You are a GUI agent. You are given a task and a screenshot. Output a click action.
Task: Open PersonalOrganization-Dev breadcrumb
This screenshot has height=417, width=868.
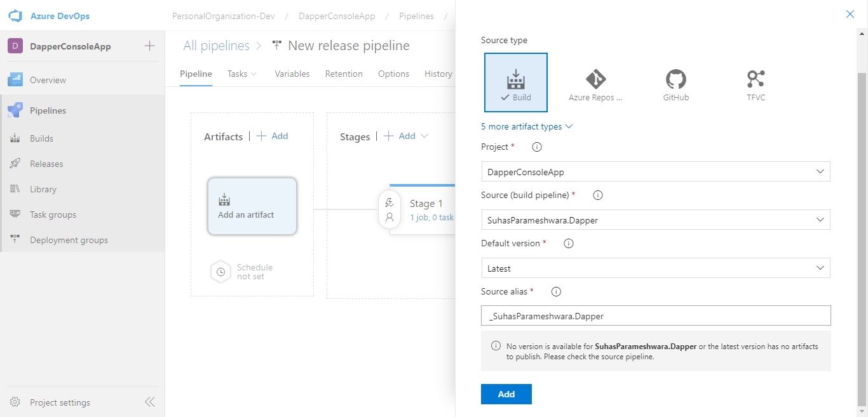(x=224, y=16)
